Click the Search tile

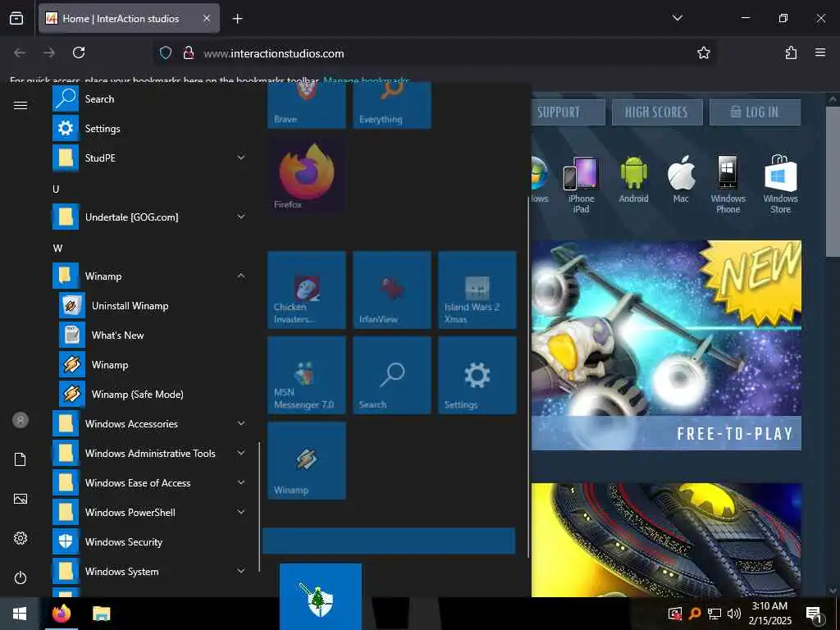pos(392,375)
